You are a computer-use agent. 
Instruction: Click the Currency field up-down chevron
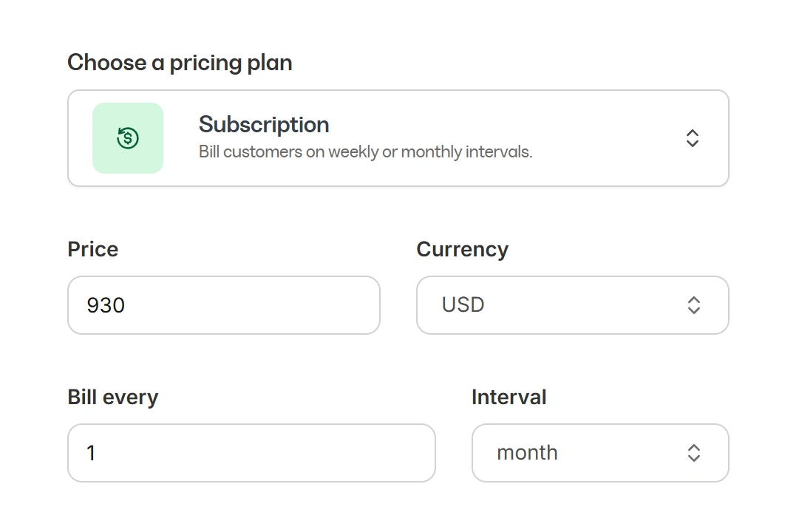[693, 305]
